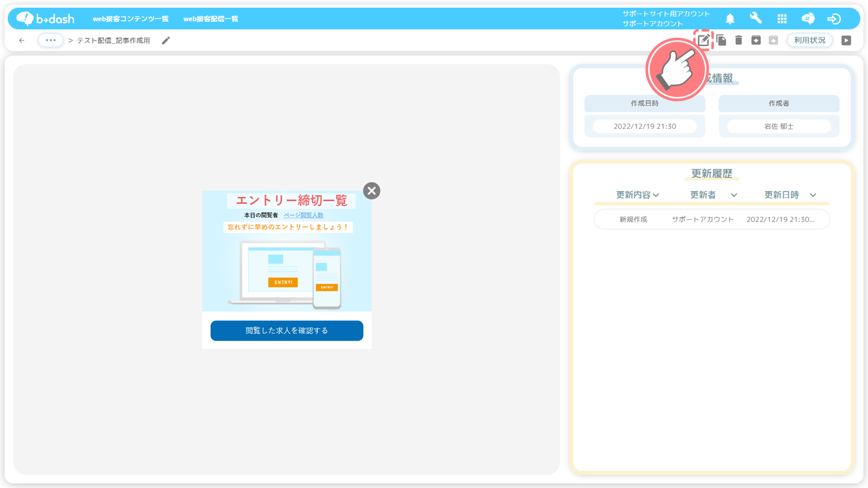Select the 新規作成 history row
Image resolution: width=868 pixels, height=488 pixels.
pyautogui.click(x=712, y=219)
